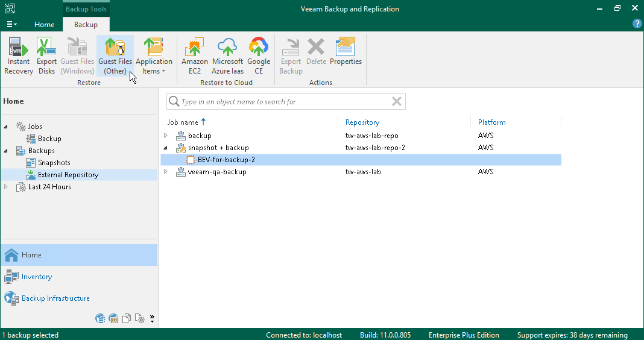Screen dimensions: 644x340
Task: Expand the Last 24 Hours node
Action: (x=6, y=187)
